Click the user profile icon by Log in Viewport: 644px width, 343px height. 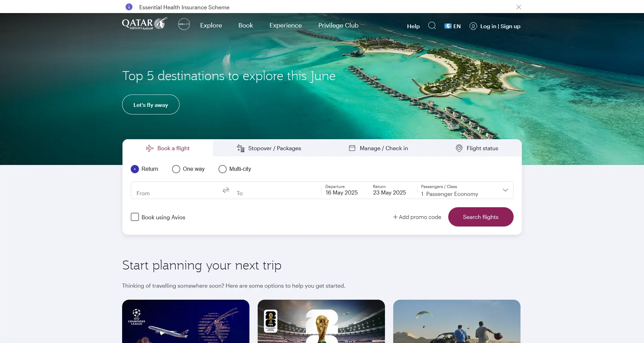473,26
